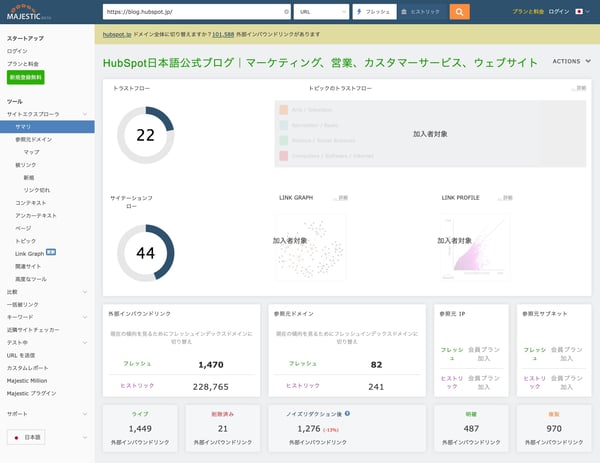
Task: Click プランと料金 in the header
Action: pos(528,12)
